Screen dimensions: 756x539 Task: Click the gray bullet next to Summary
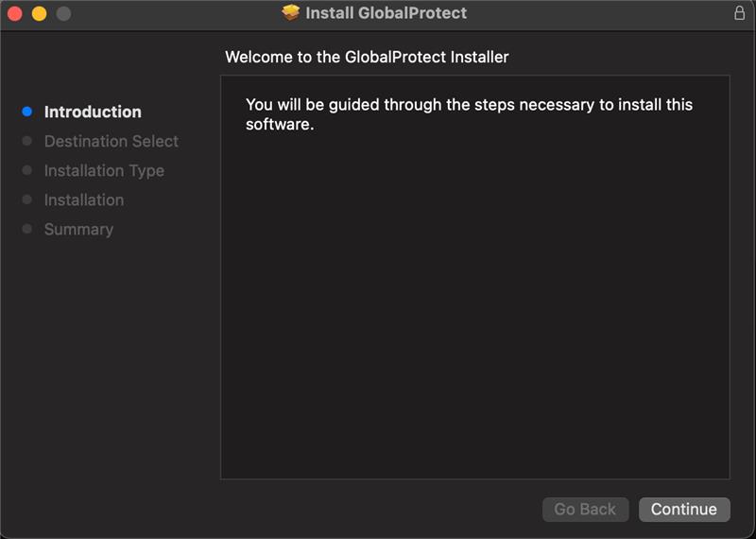[27, 229]
